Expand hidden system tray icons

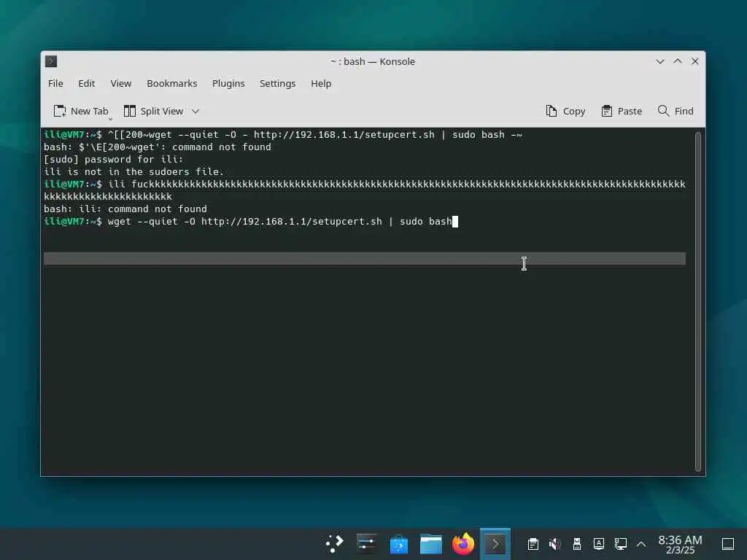click(641, 544)
